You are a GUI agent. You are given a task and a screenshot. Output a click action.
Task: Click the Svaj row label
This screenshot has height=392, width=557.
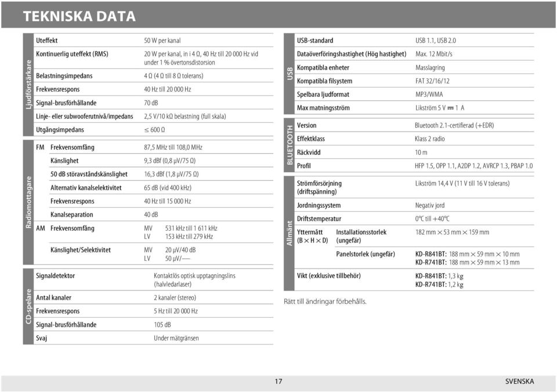pos(42,339)
